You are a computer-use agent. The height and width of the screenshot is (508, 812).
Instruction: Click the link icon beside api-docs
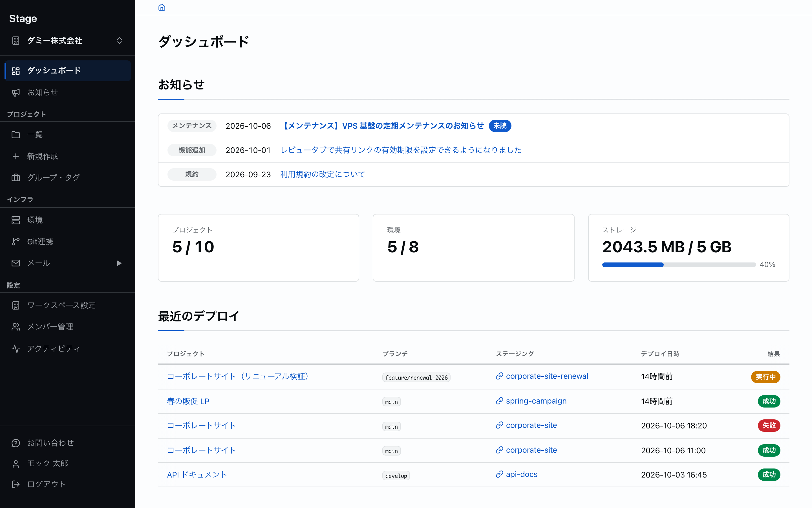pos(499,474)
